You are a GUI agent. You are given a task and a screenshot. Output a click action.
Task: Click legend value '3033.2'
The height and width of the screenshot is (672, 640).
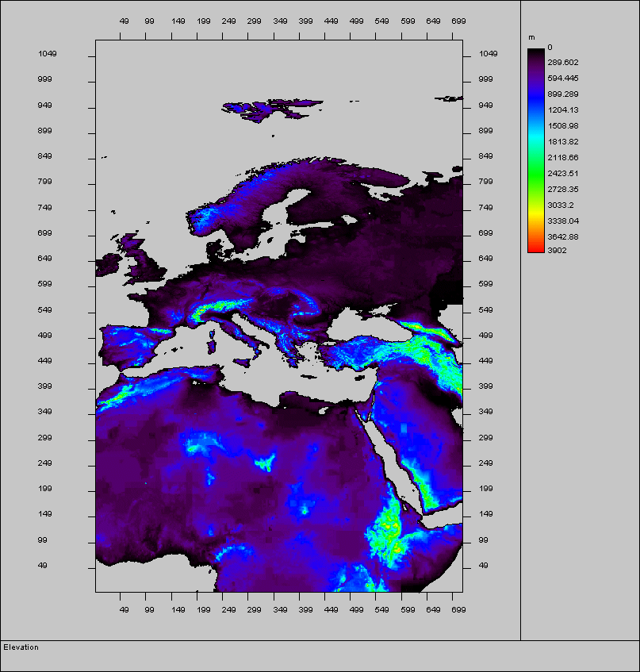point(561,205)
